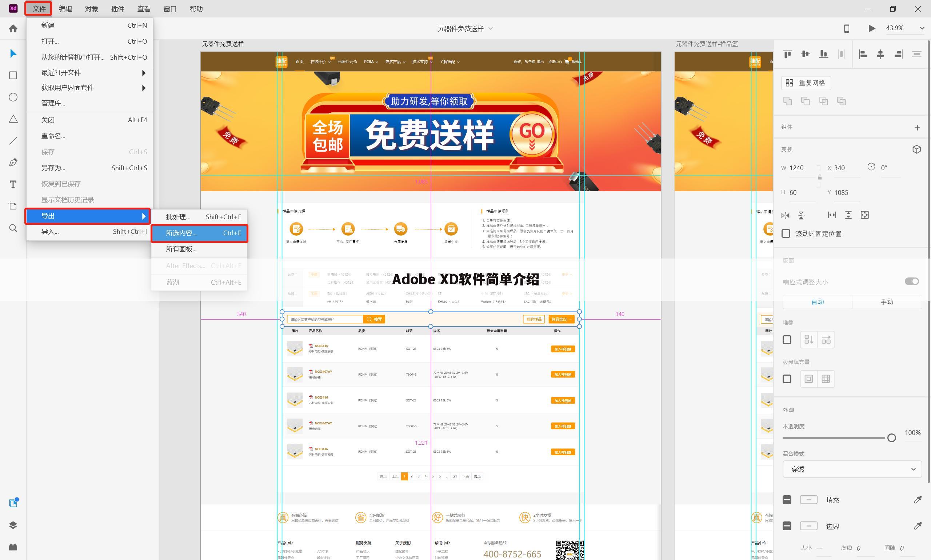The width and height of the screenshot is (931, 560).
Task: Activate the Pen tool
Action: [13, 162]
